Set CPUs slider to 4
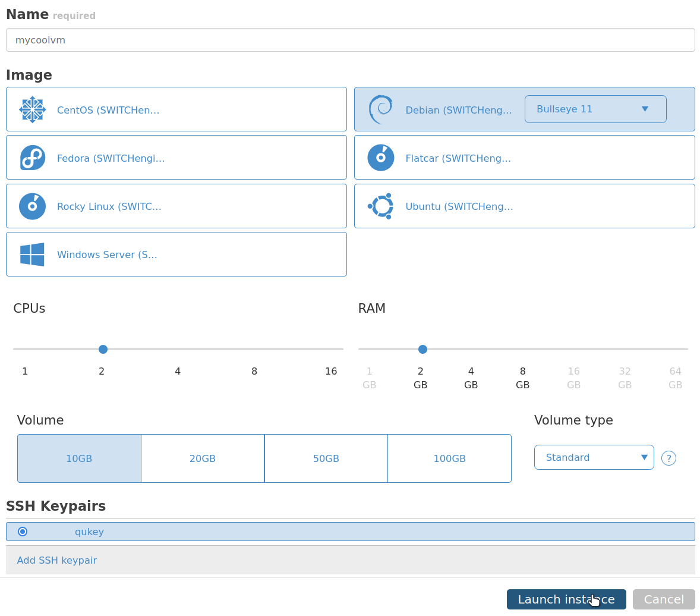 click(x=178, y=349)
